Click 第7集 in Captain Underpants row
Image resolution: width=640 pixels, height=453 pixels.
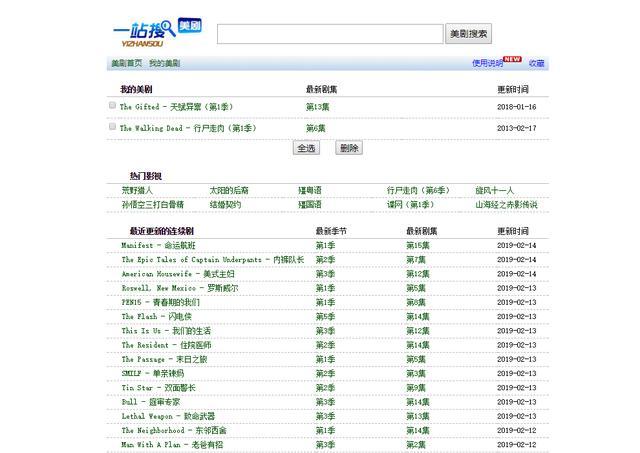tap(416, 260)
